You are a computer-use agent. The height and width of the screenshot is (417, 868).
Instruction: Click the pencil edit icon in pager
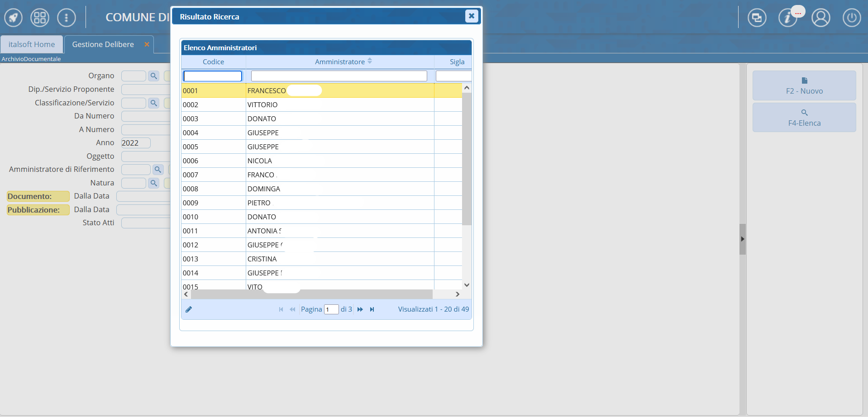189,309
